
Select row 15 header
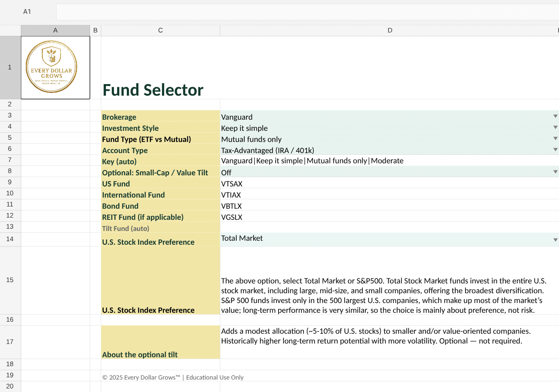[10, 280]
